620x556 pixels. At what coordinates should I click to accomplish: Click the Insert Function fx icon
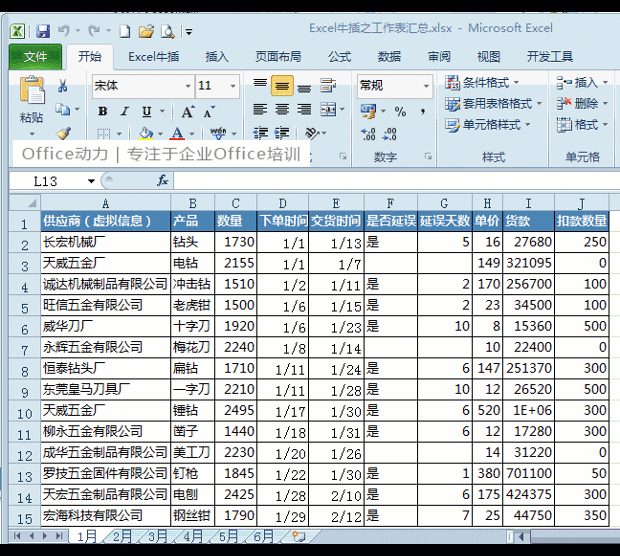coord(163,181)
